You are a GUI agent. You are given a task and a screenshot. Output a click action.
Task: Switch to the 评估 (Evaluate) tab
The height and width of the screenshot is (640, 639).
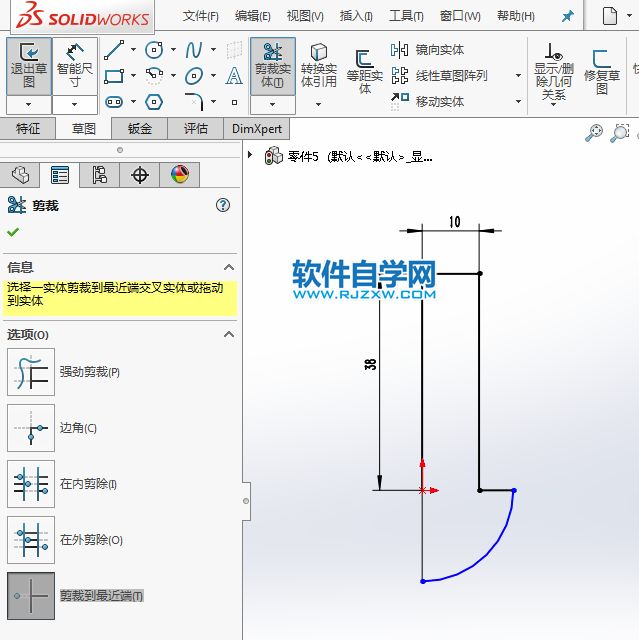[x=195, y=129]
